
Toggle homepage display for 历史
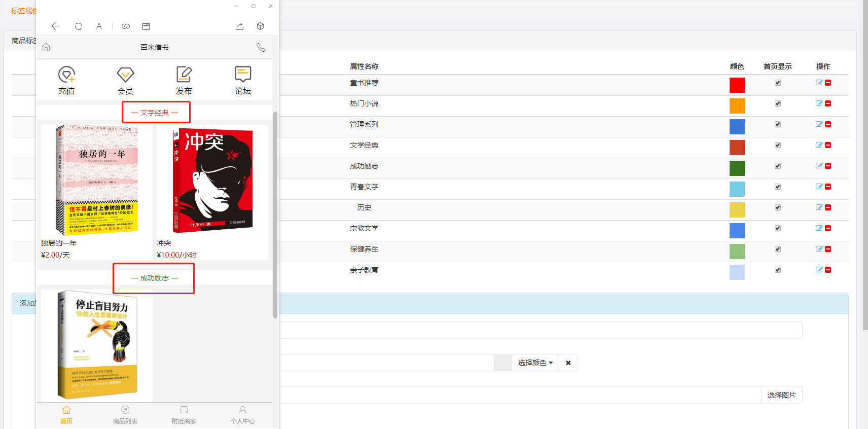point(778,207)
